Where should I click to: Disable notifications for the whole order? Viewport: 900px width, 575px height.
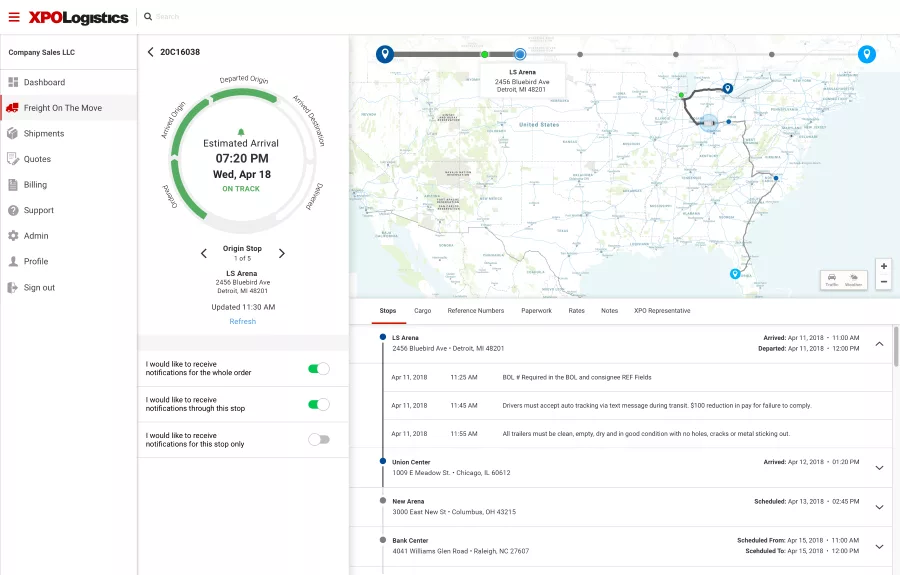pos(319,368)
